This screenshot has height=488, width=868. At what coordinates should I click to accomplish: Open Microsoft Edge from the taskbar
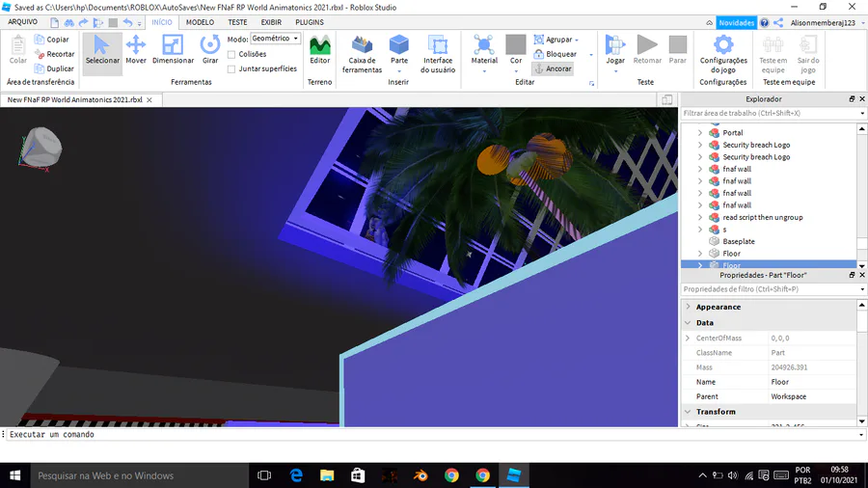(296, 475)
